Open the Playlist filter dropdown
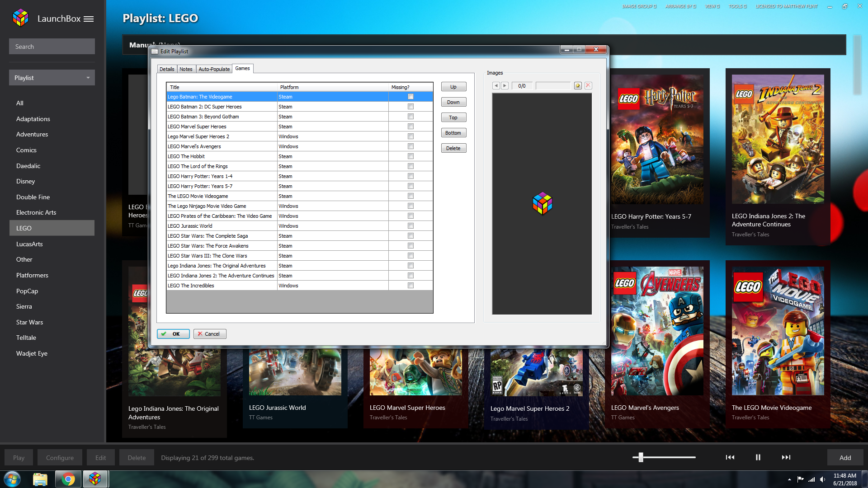The width and height of the screenshot is (868, 488). click(52, 78)
